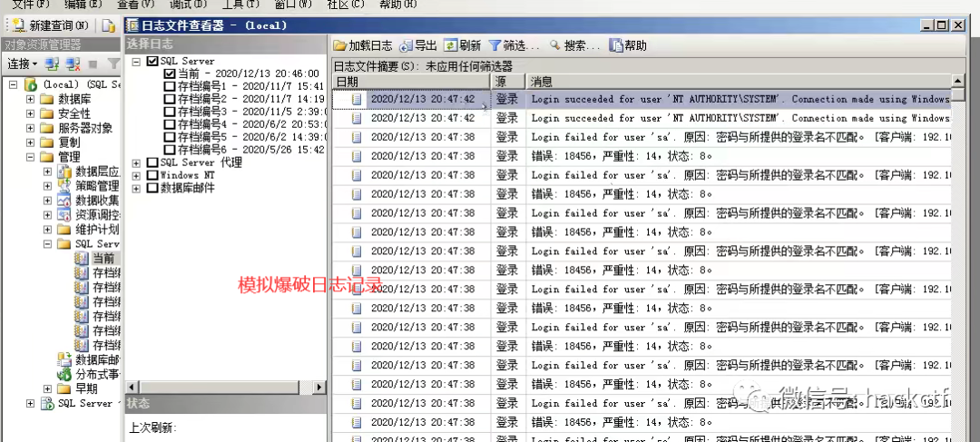Check the 存档编号2 log checkbox
980x442 pixels.
point(169,99)
